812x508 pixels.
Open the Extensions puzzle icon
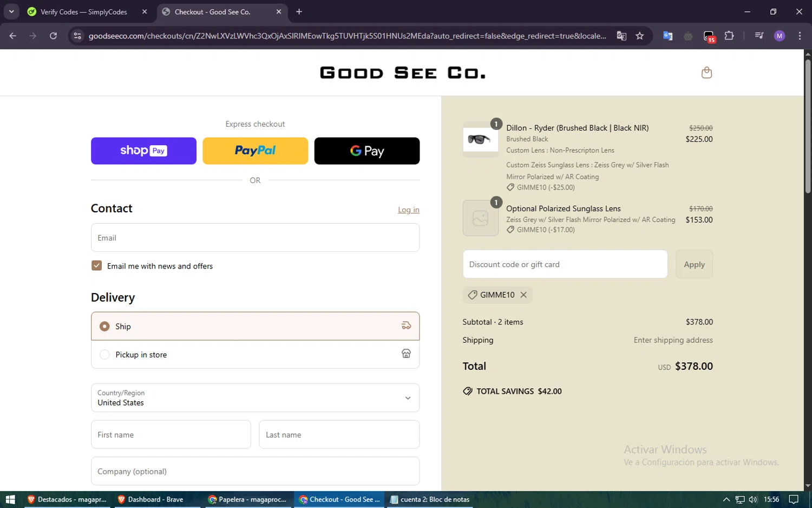coord(729,36)
